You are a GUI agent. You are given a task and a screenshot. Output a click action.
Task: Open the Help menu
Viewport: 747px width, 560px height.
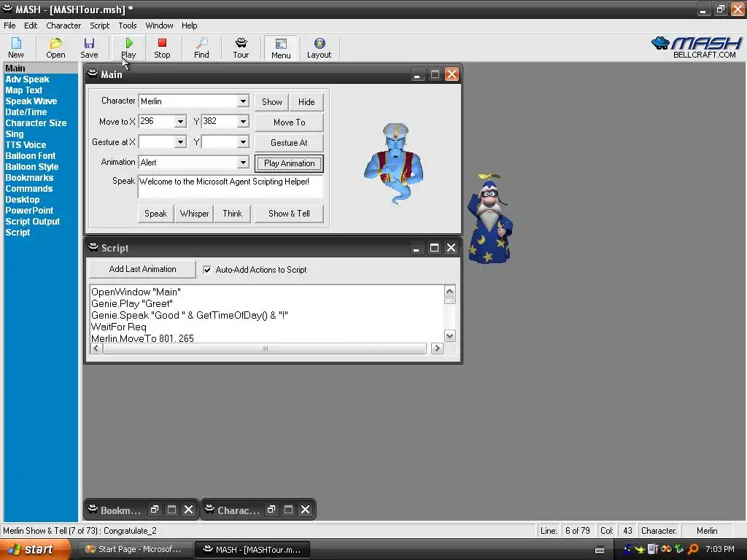189,26
